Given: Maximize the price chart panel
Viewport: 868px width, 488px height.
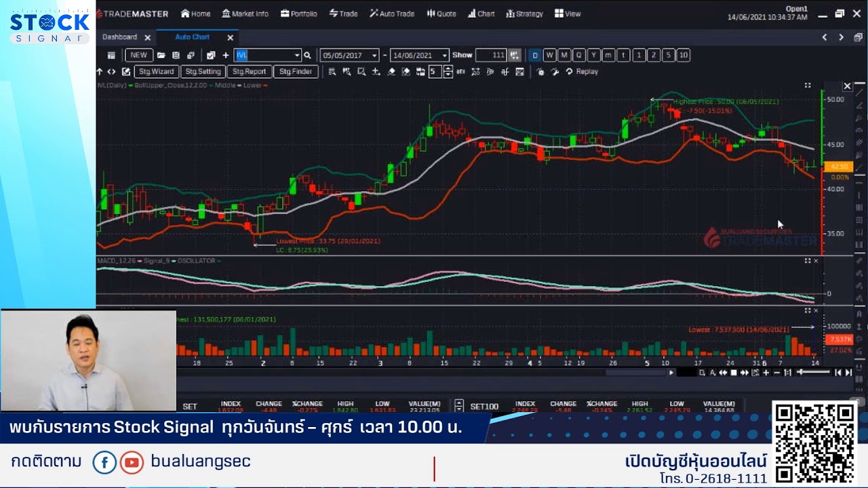Looking at the screenshot, I should [808, 85].
